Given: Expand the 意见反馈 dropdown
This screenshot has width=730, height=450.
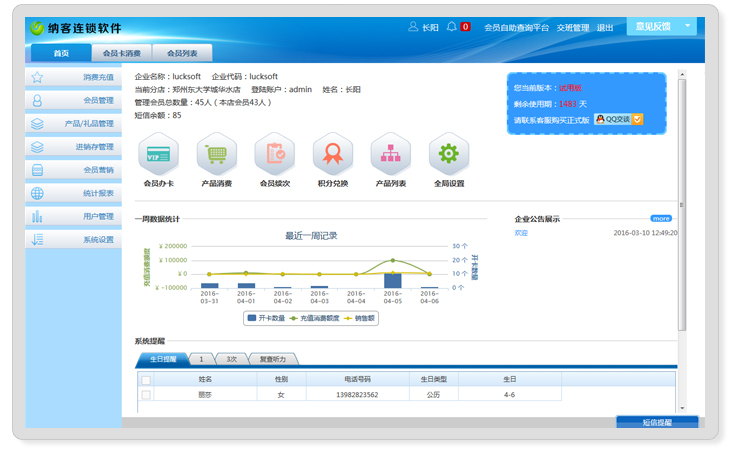Looking at the screenshot, I should tap(661, 27).
